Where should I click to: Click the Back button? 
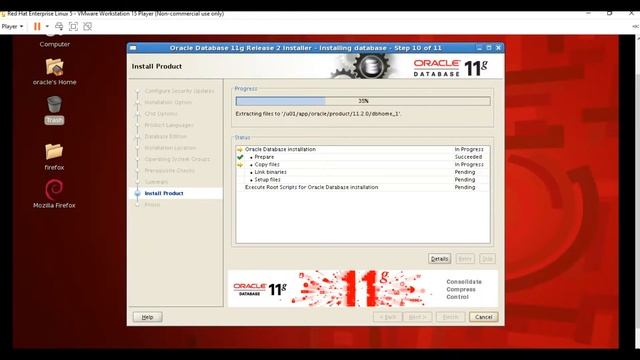click(388, 317)
